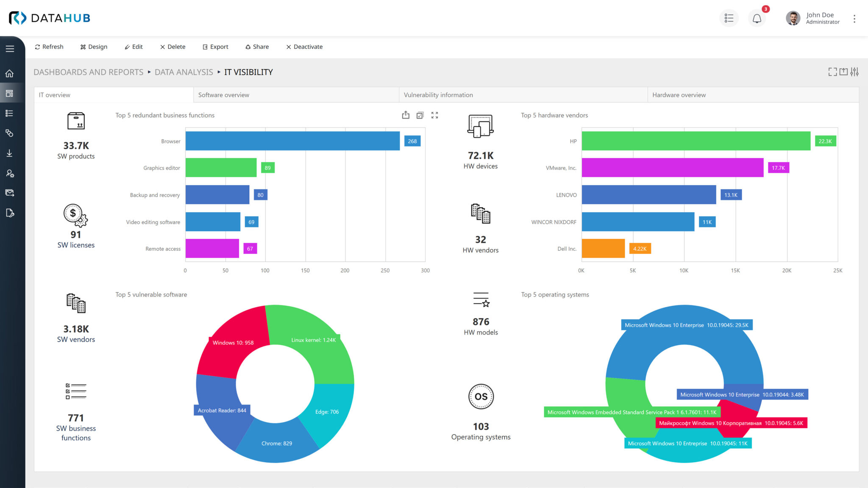
Task: Click the DataHub logo
Action: tap(49, 18)
